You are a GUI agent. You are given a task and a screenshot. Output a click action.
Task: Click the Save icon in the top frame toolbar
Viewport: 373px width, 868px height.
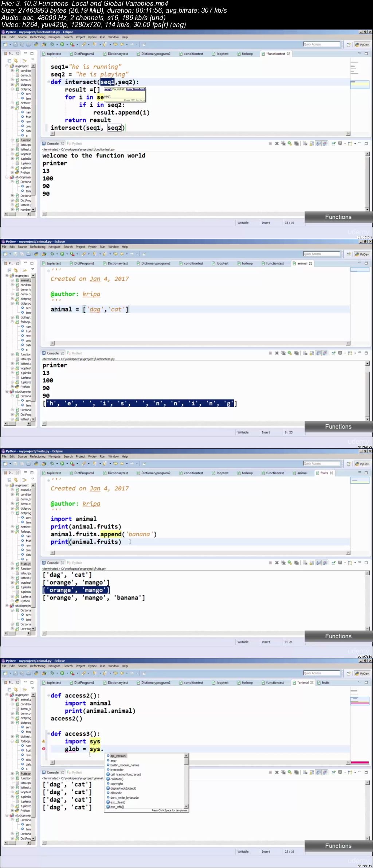[x=16, y=44]
